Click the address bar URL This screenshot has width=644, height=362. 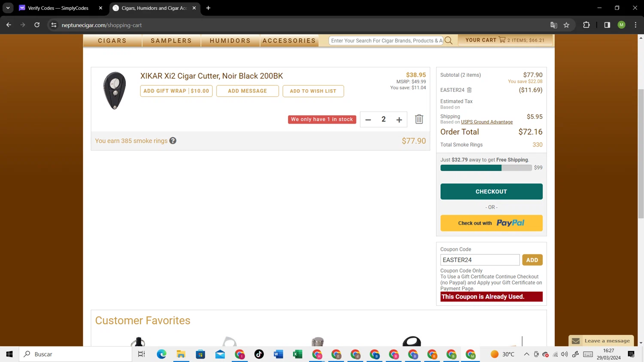coord(102,25)
